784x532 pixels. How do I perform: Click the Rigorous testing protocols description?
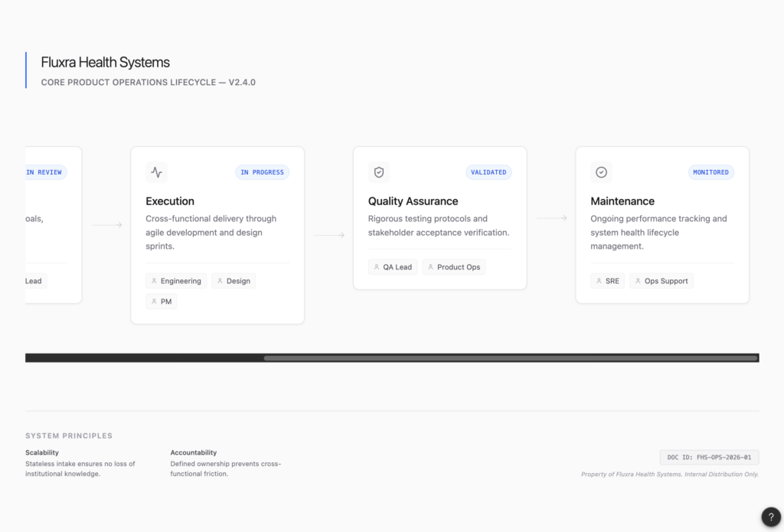pos(439,226)
